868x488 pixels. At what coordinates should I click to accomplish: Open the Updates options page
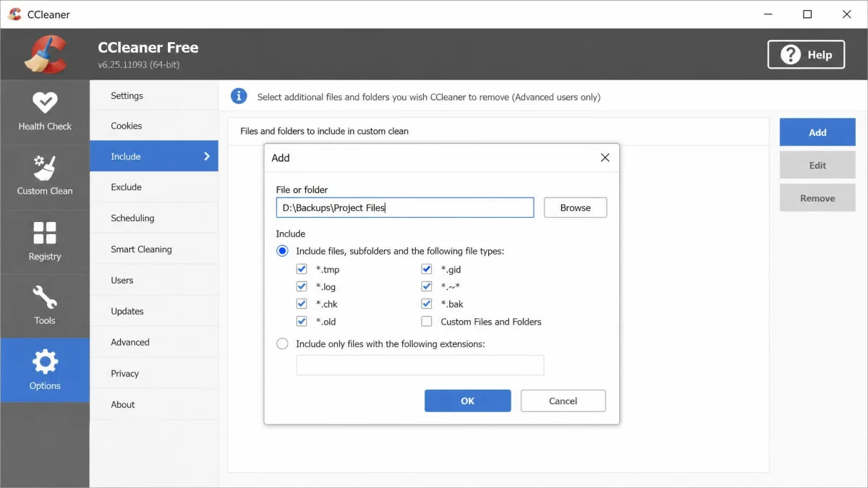coord(154,311)
